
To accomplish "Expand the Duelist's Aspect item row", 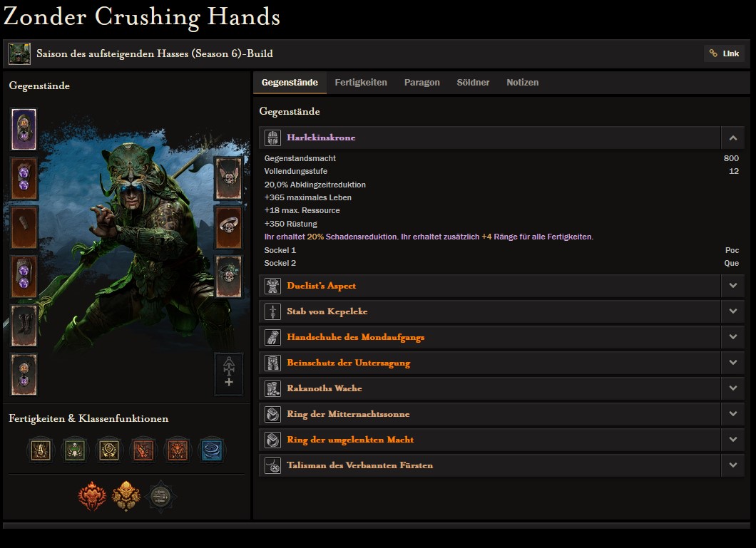I will 733,286.
